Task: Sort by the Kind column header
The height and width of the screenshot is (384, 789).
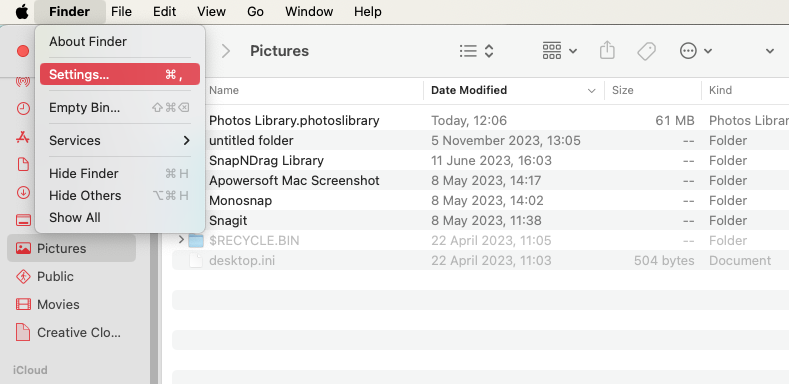Action: tap(721, 91)
